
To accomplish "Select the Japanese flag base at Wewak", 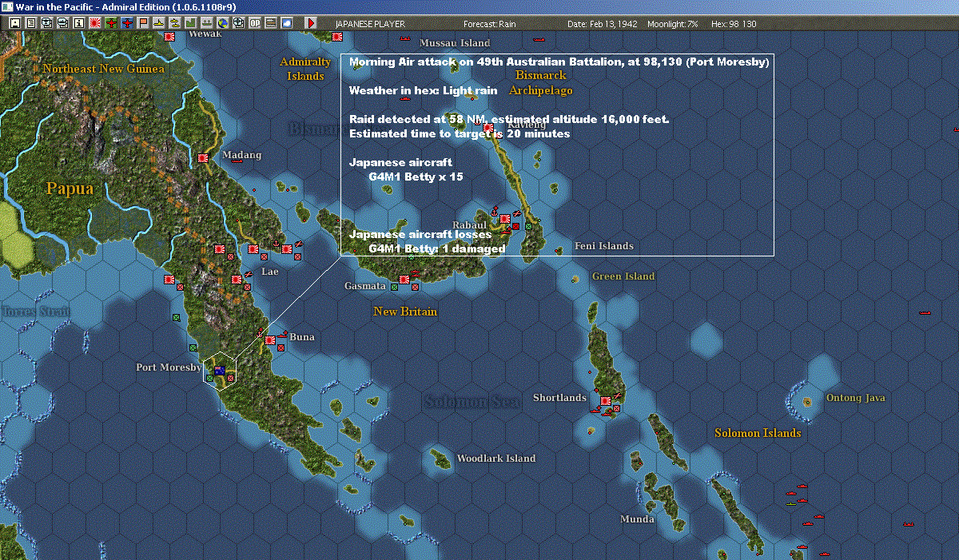I will (170, 37).
